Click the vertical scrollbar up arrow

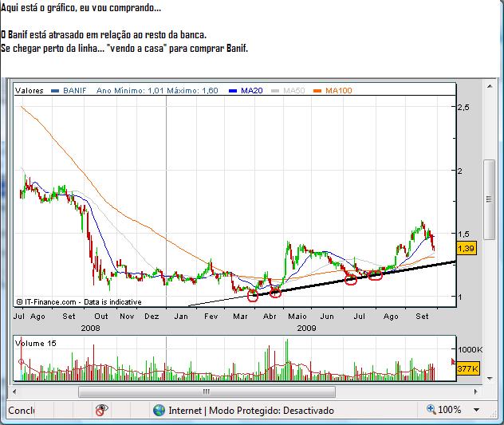[x=490, y=86]
